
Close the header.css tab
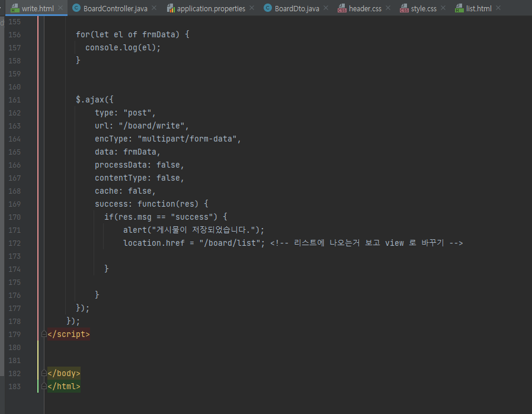coord(388,8)
